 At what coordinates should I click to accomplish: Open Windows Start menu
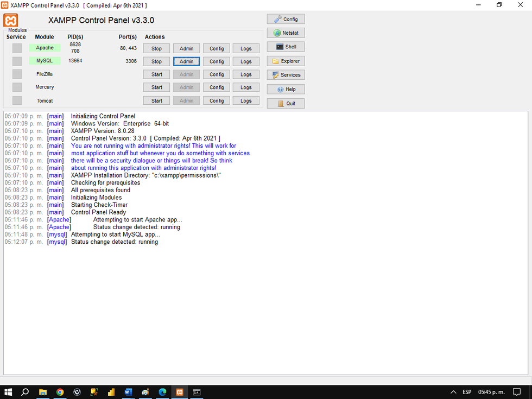click(x=8, y=392)
